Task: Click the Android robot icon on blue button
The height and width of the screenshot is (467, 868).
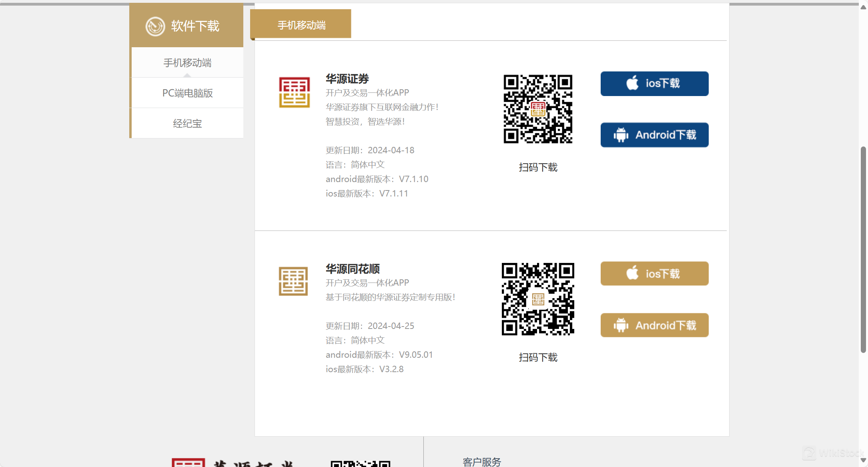Action: [x=621, y=135]
